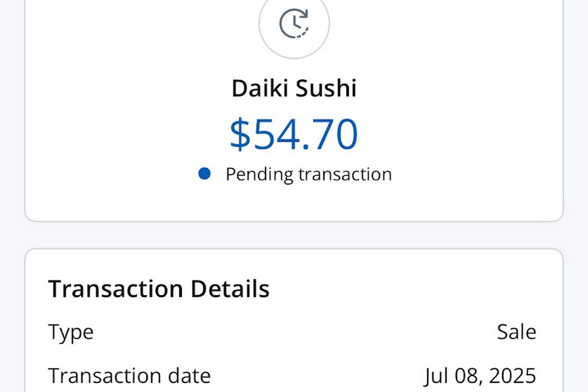Screen dimensions: 588x392
Task: Click the Type row label
Action: click(x=71, y=333)
